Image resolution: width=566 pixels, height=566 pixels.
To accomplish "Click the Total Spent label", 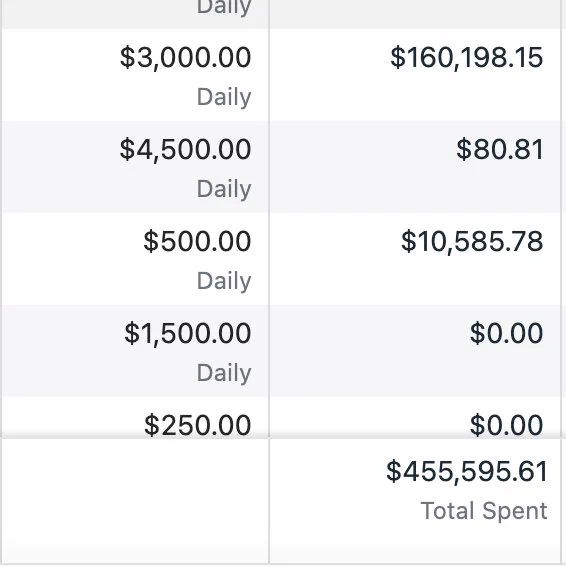I will [484, 511].
